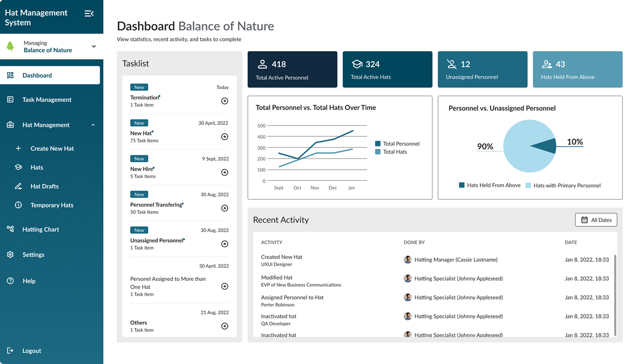Image resolution: width=641 pixels, height=364 pixels.
Task: Open the All Dates filter dropdown
Action: (x=596, y=220)
